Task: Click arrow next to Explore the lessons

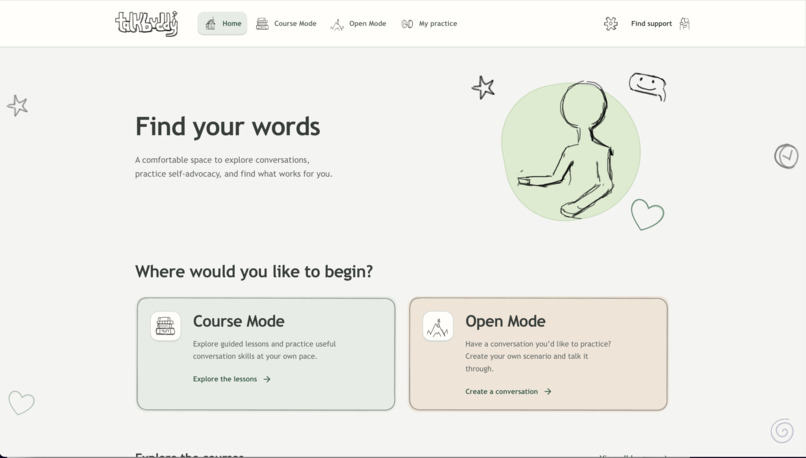Action: [x=267, y=379]
